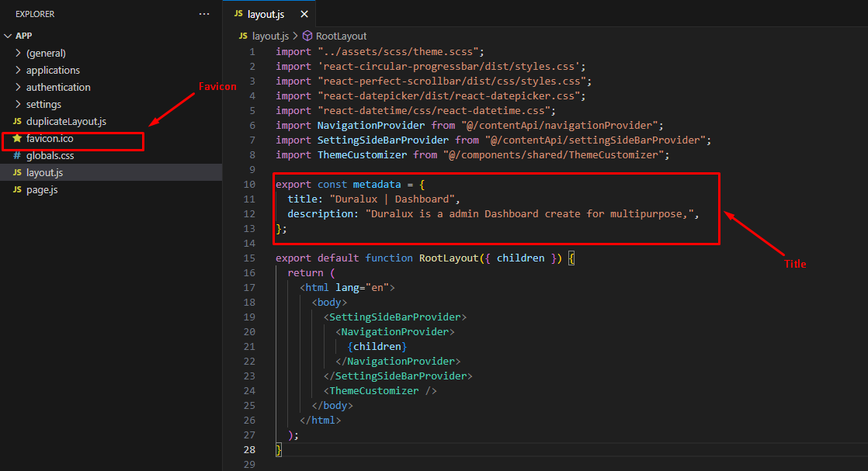This screenshot has height=471, width=868.
Task: Click the JS icon beside page.js
Action: 17,189
